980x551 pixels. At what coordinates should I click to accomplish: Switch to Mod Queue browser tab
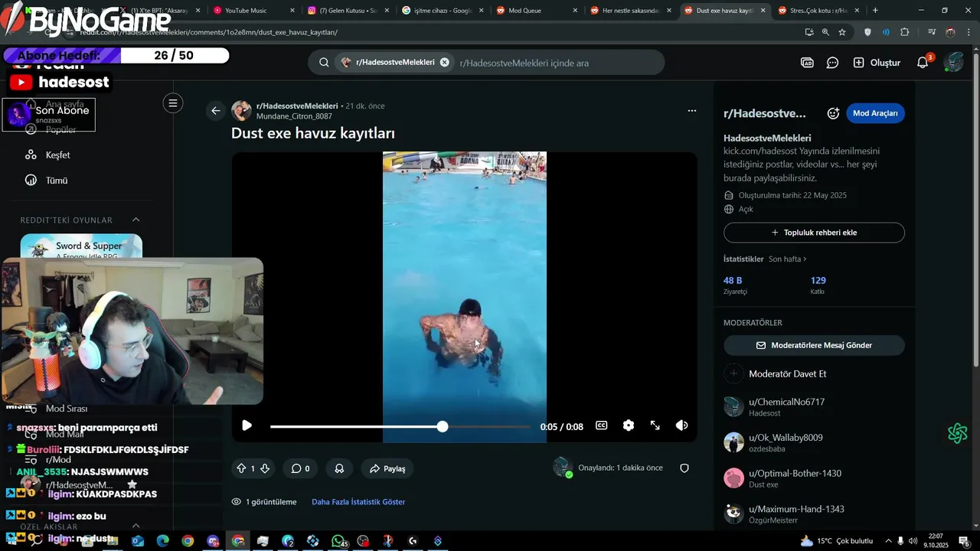point(537,11)
